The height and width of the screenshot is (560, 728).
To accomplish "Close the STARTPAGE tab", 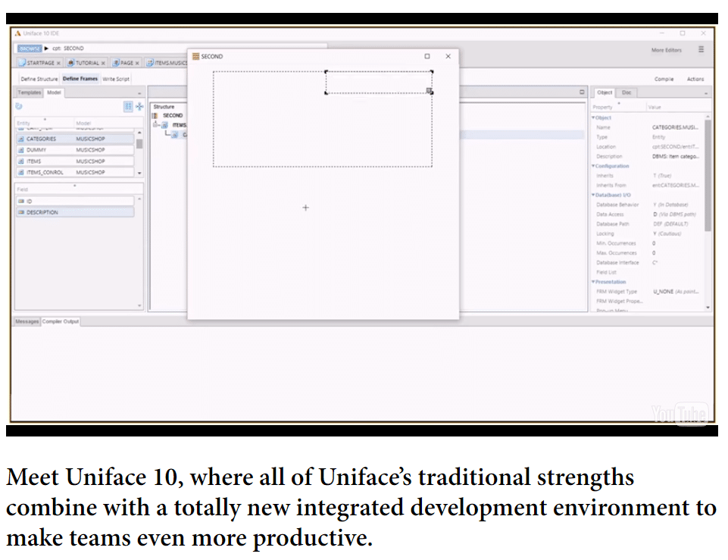I will 58,63.
